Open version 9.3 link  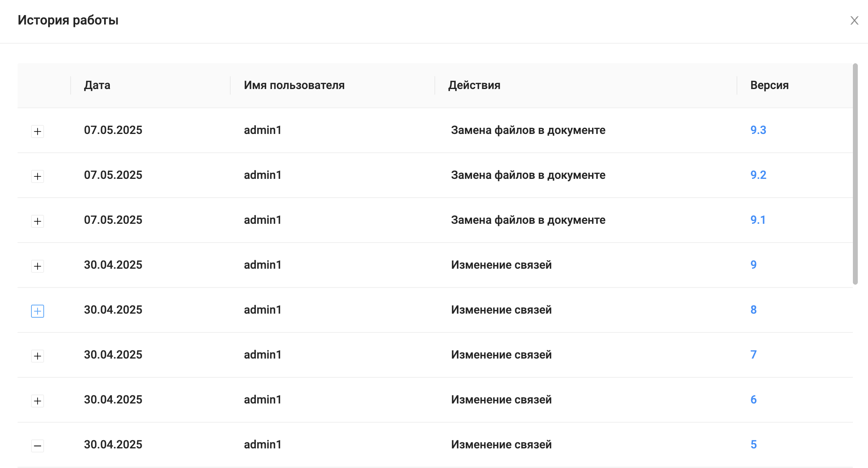(758, 130)
